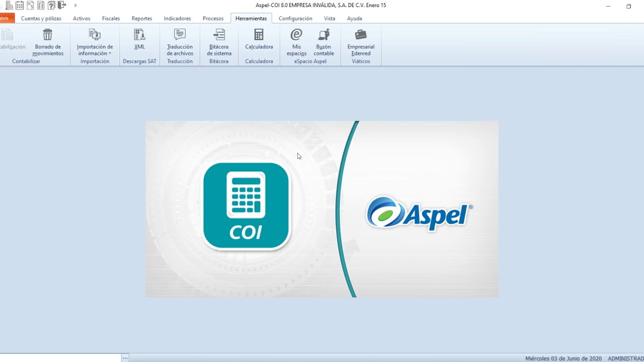This screenshot has height=362, width=644.
Task: Open the help question-mark quick access icon
Action: click(x=51, y=6)
